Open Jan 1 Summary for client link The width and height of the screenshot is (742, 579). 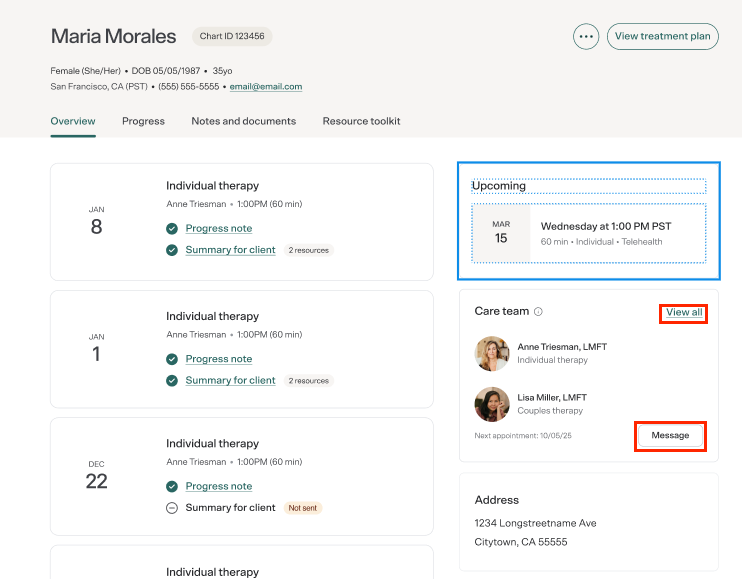click(230, 380)
